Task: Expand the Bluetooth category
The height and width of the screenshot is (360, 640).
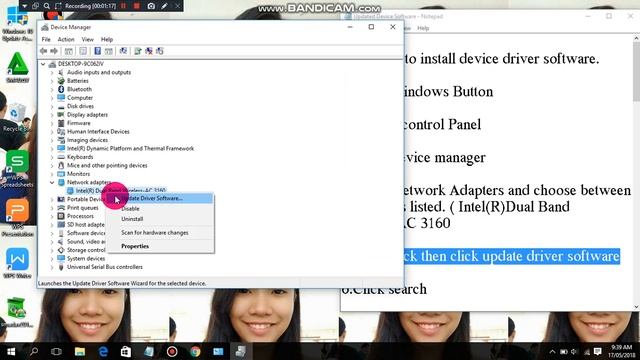Action: [52, 89]
